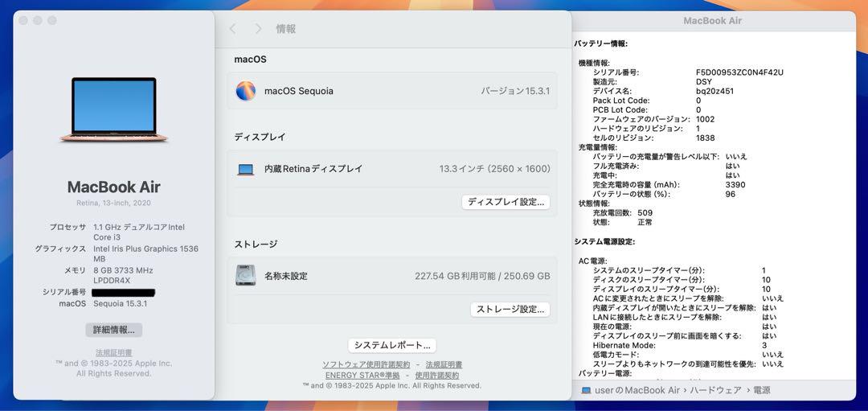Click manufacturer value DSY
This screenshot has height=411, width=868.
(x=704, y=82)
